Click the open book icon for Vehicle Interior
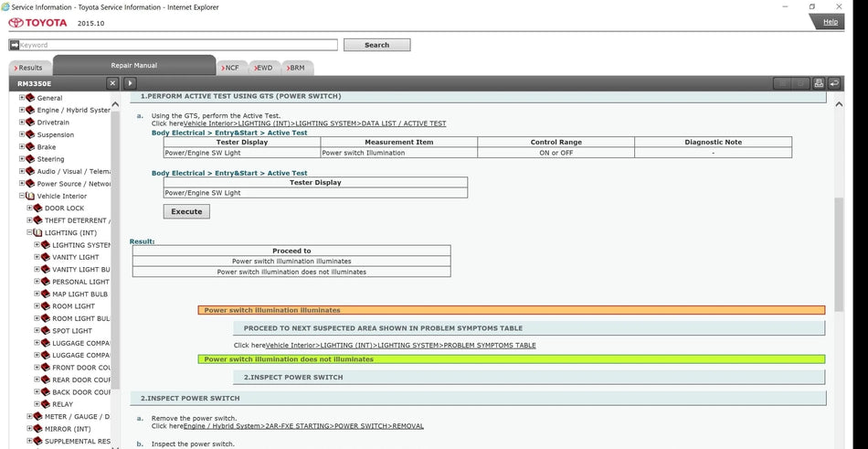868x449 pixels. click(x=29, y=196)
